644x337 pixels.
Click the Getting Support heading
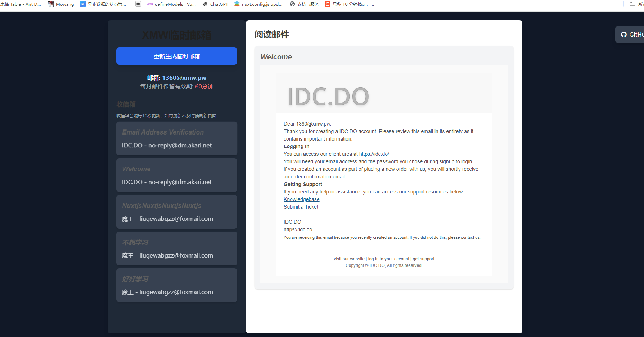tap(303, 184)
